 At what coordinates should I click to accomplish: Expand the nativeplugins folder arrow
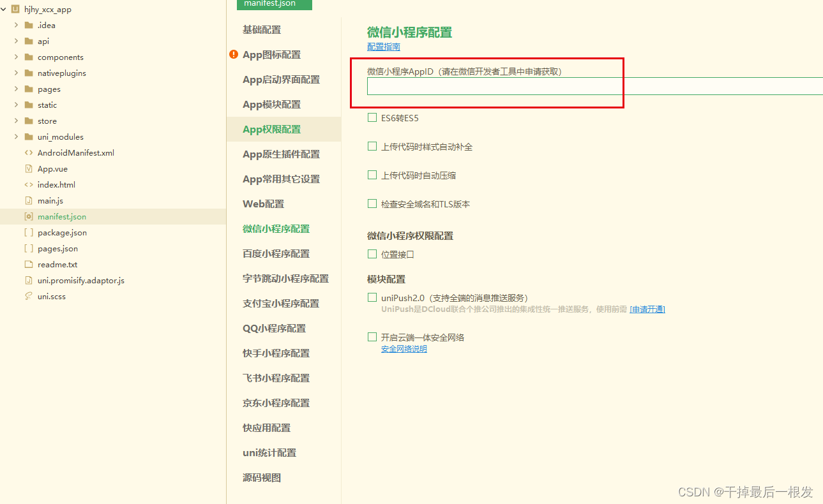click(x=16, y=73)
